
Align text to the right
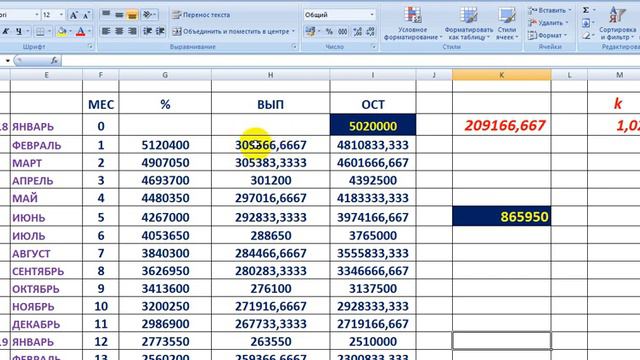(132, 31)
